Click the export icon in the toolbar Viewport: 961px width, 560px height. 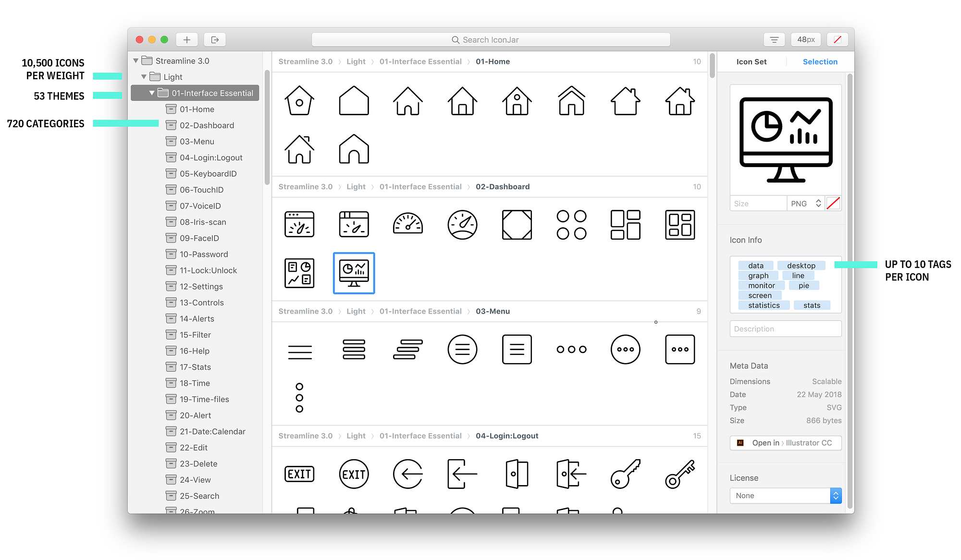click(x=215, y=40)
